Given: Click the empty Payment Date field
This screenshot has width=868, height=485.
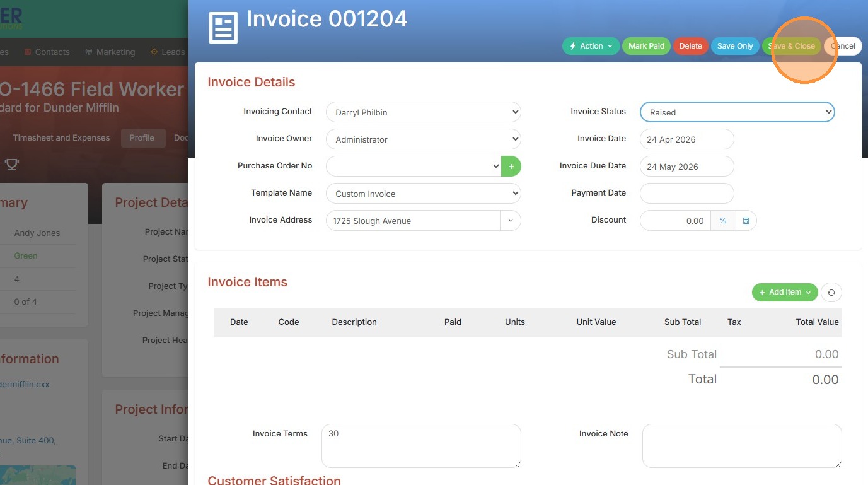Looking at the screenshot, I should (x=687, y=194).
